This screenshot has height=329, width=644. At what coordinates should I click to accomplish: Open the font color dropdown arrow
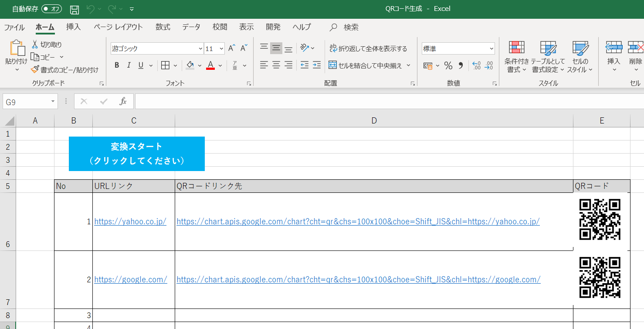220,65
